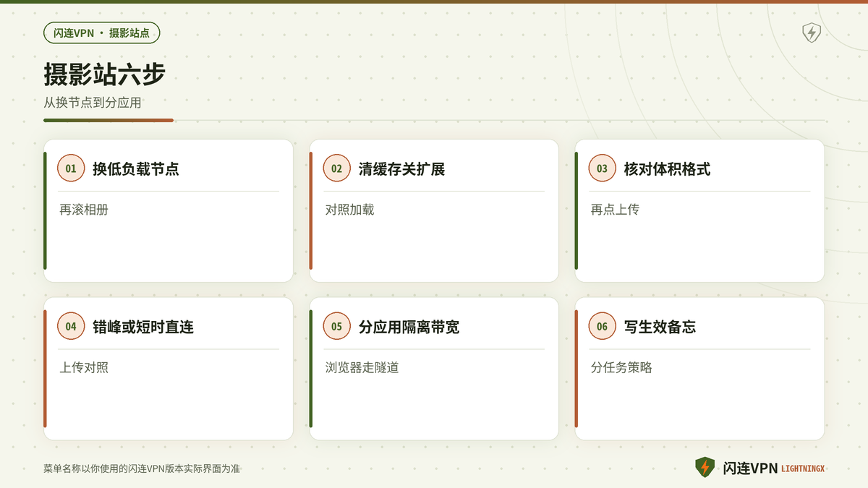
Task: Click the text 对照加载
Action: [x=349, y=210]
